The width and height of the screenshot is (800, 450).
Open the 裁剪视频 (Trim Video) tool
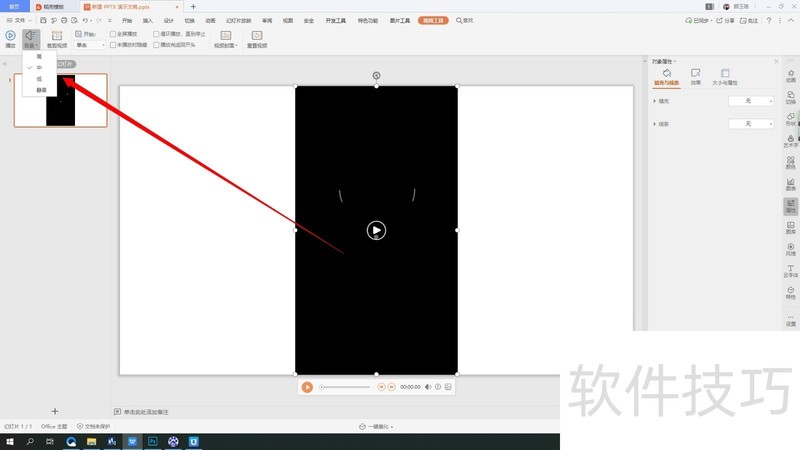(56, 38)
